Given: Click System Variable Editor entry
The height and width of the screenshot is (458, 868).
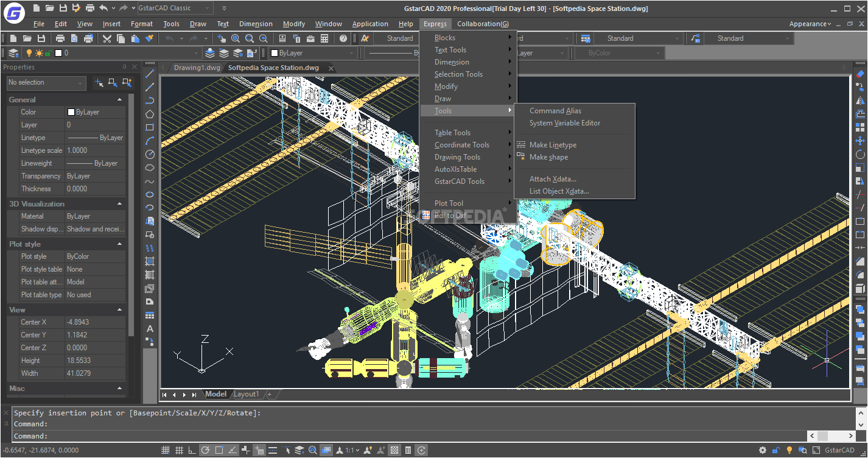Looking at the screenshot, I should click(565, 123).
